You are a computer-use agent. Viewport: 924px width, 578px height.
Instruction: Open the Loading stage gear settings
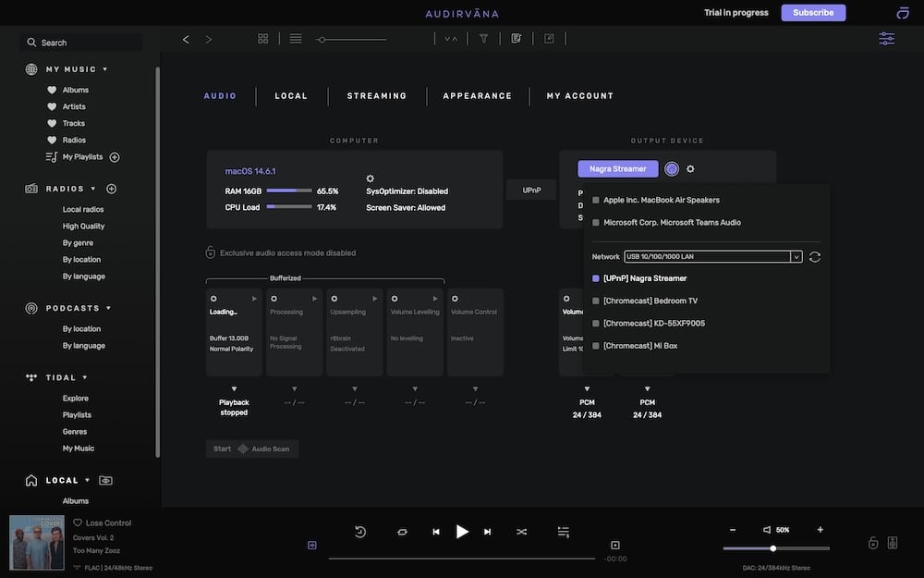tap(213, 299)
